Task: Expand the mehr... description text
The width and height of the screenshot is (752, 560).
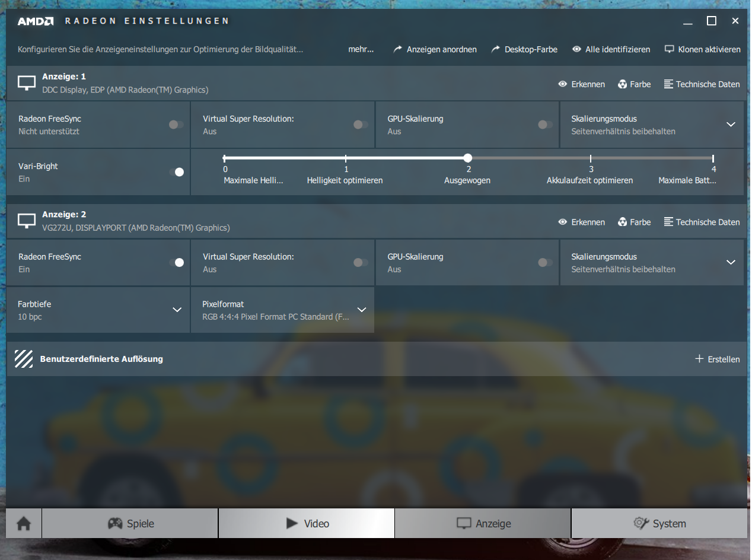Action: (361, 49)
